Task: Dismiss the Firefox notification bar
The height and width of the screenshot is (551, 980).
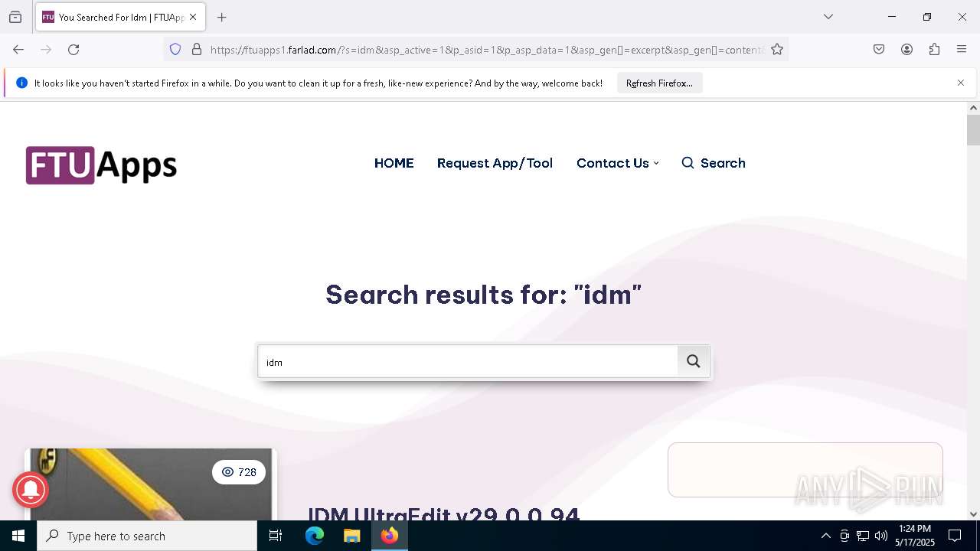Action: pyautogui.click(x=961, y=83)
